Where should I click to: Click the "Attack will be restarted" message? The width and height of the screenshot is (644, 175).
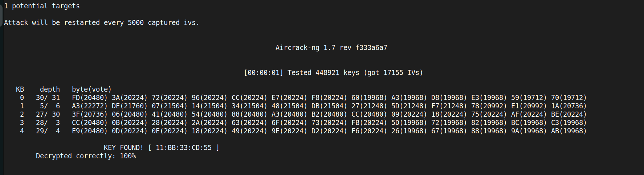pos(102,23)
